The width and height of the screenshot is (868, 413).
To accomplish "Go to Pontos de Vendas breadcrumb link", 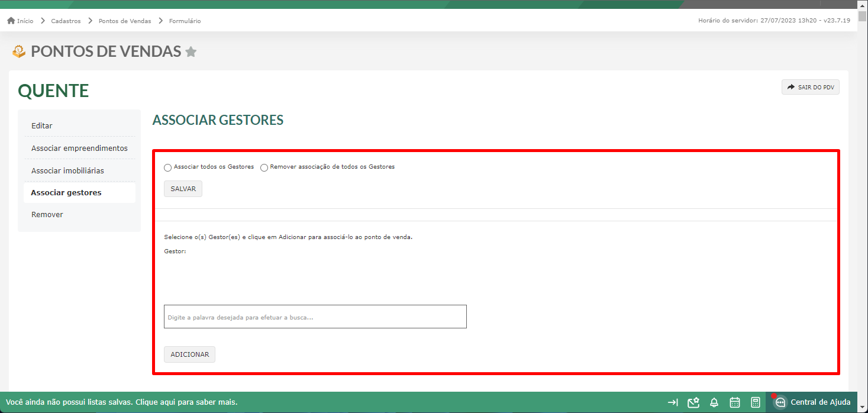I will (125, 21).
